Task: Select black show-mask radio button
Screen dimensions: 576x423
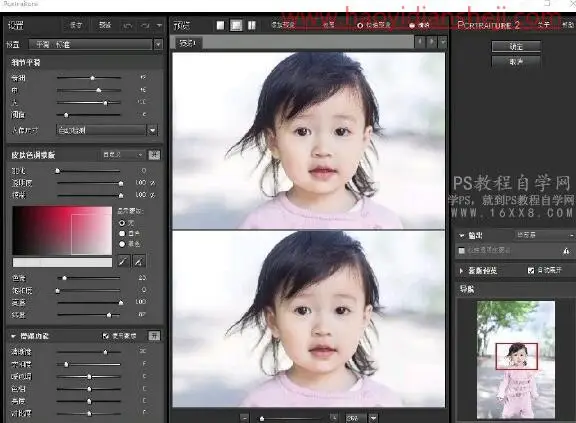Action: (122, 244)
